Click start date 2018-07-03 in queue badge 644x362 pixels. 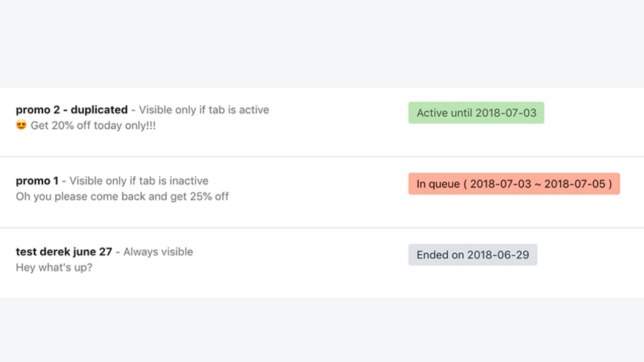pyautogui.click(x=501, y=184)
